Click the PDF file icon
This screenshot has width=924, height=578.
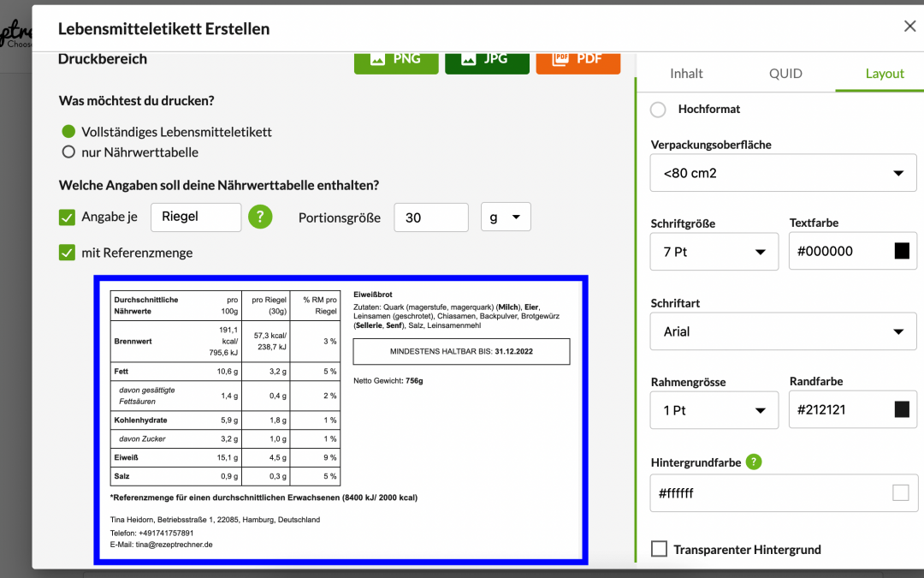[x=560, y=59]
